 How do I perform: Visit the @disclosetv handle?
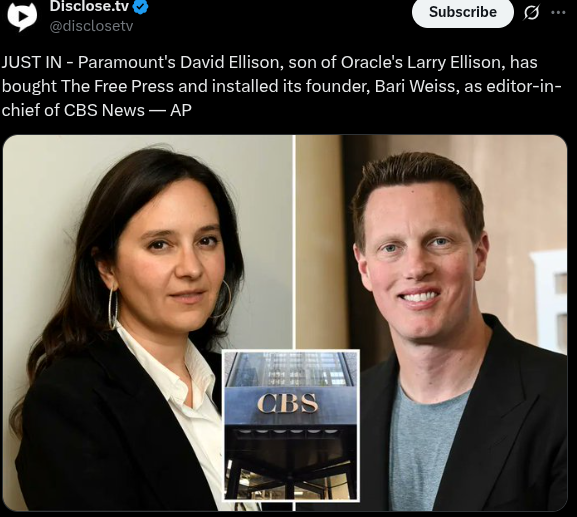[91, 26]
